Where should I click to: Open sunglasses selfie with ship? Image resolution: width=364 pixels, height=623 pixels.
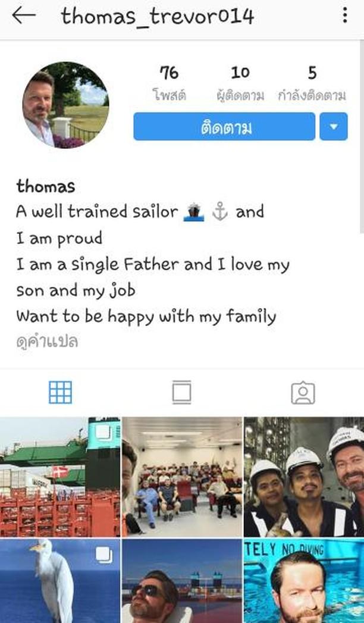(182, 581)
